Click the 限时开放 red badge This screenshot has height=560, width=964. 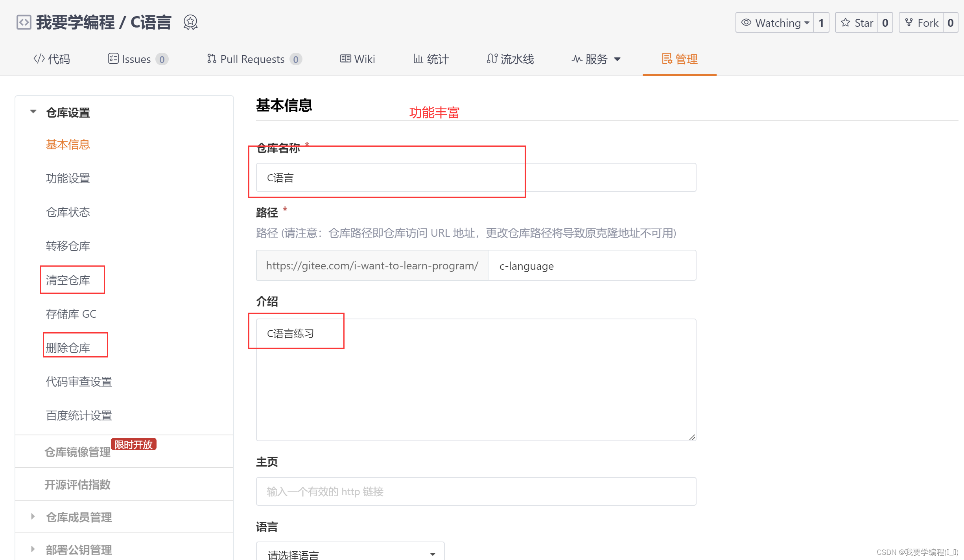[x=134, y=444]
